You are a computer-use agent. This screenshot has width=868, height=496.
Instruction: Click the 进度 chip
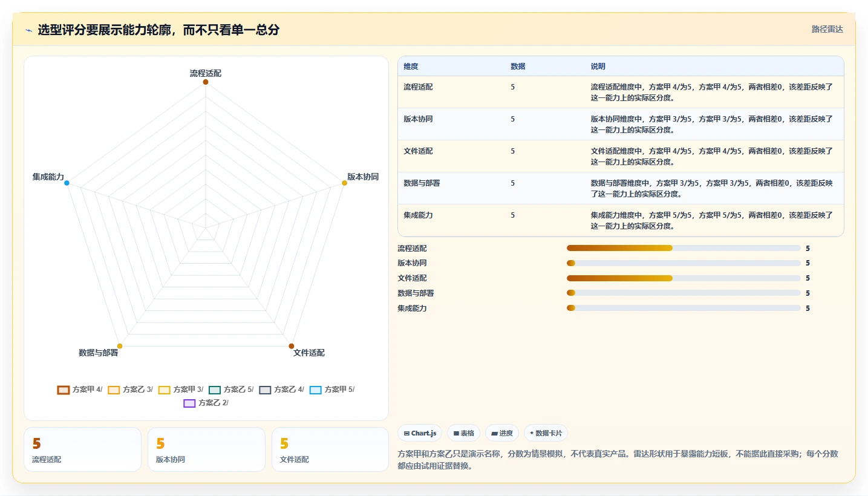pyautogui.click(x=502, y=433)
